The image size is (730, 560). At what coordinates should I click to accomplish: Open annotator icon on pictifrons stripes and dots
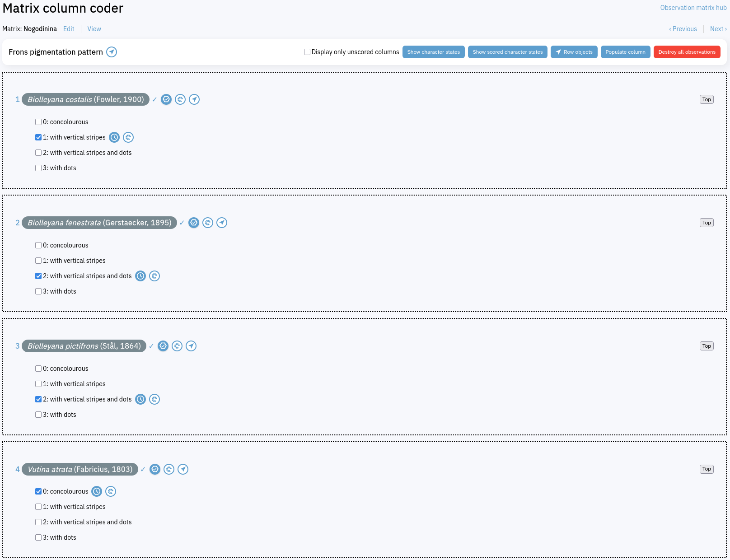pyautogui.click(x=154, y=399)
